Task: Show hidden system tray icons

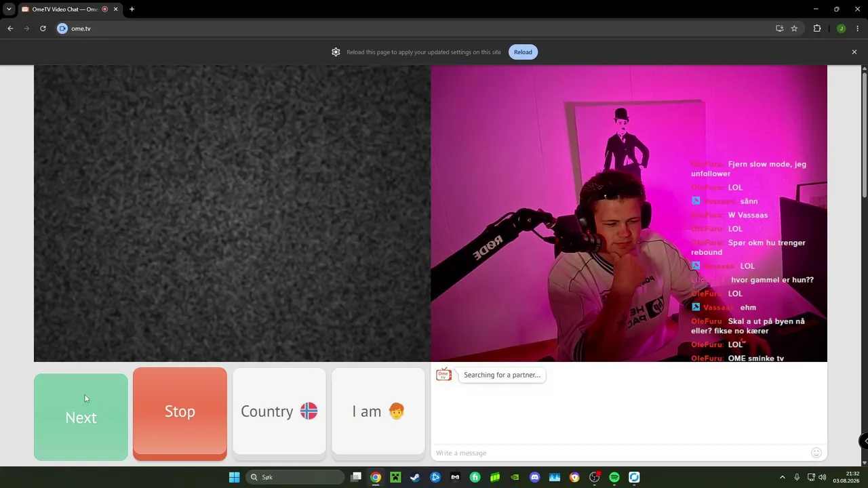Action: pos(782,477)
